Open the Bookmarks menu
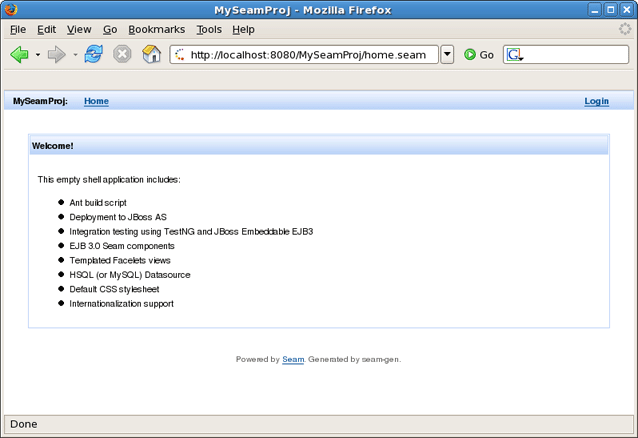 (x=157, y=29)
